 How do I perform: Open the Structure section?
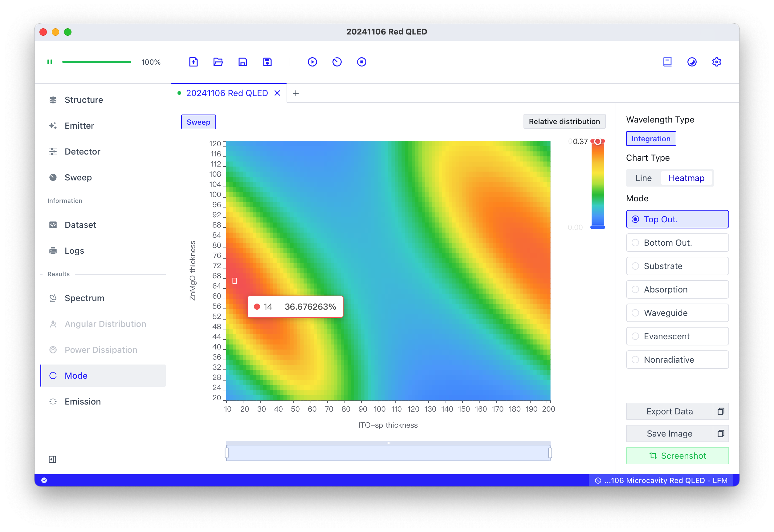[103, 100]
